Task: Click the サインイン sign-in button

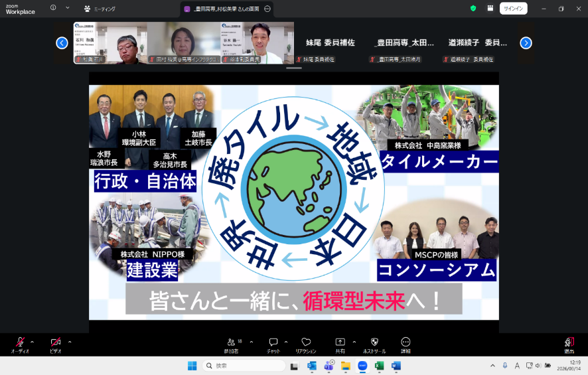Action: (x=513, y=9)
